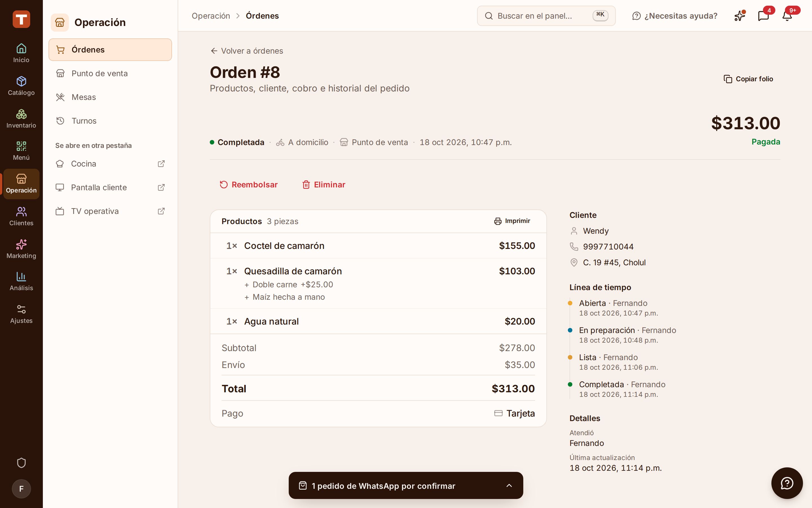The width and height of the screenshot is (812, 508).
Task: Open the F user avatar
Action: click(21, 489)
